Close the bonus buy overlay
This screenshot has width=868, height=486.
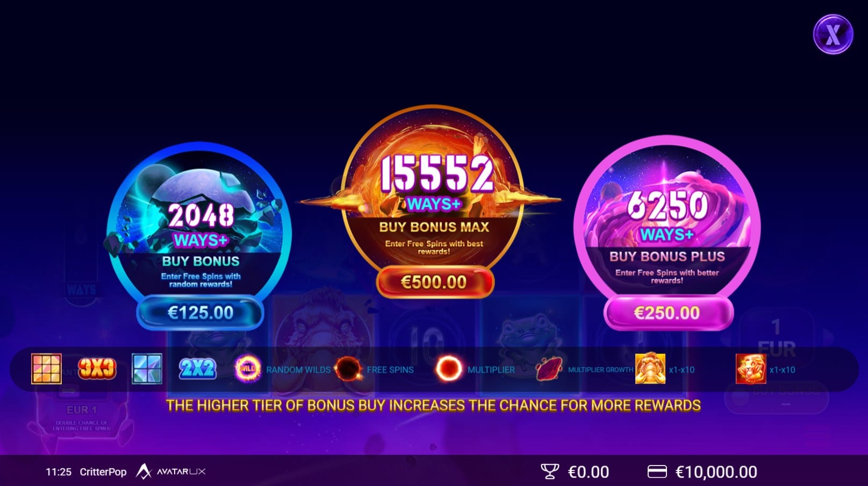[833, 35]
